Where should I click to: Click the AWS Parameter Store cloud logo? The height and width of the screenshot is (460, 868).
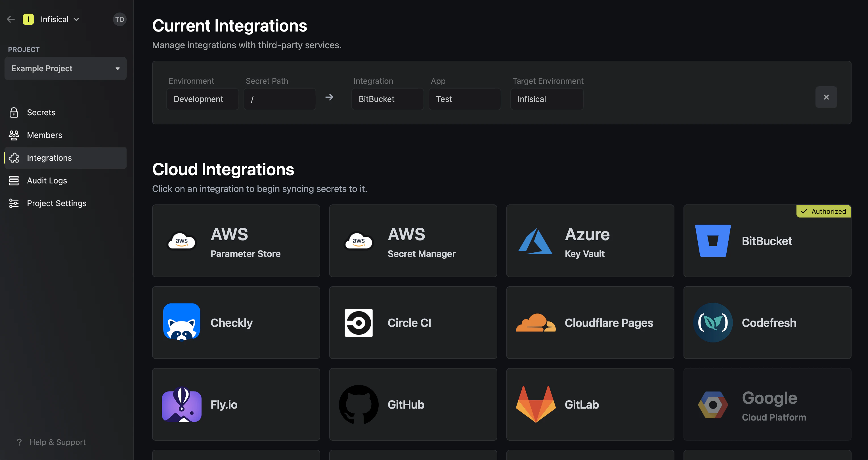pyautogui.click(x=182, y=241)
